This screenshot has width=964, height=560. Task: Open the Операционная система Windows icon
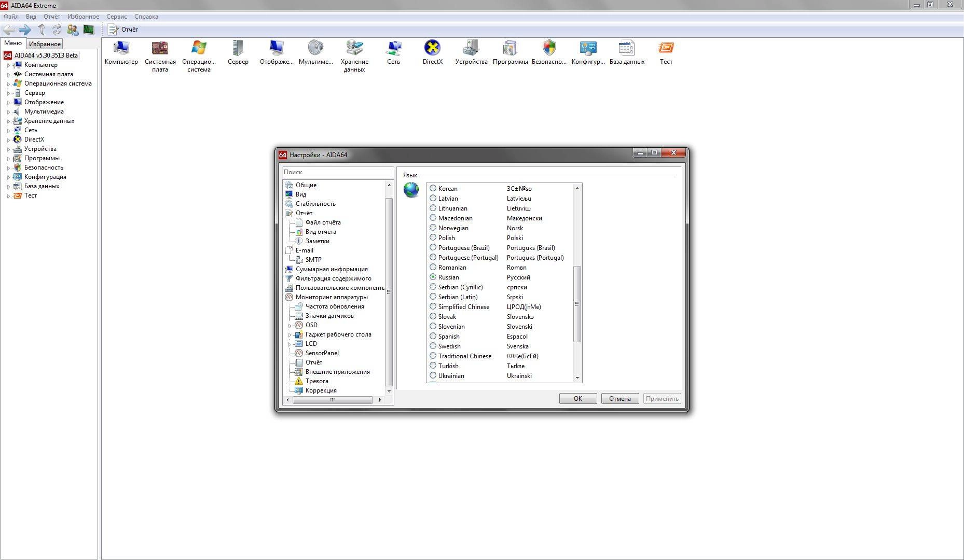199,57
